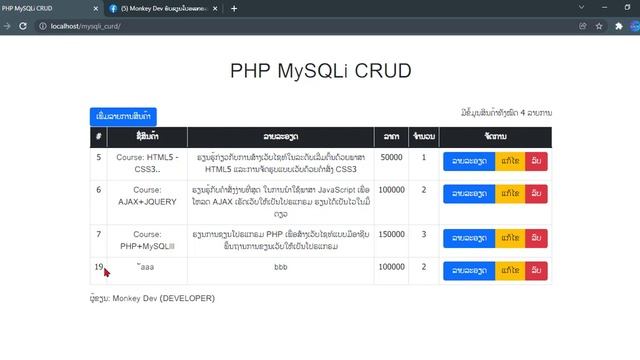Click the blue add product button
The width and height of the screenshot is (640, 360).
click(123, 116)
